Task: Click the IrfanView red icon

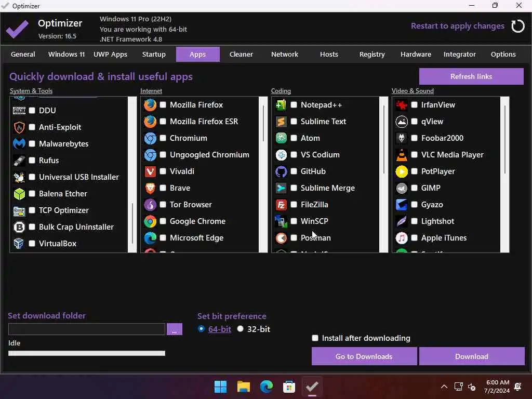Action: 402,105
